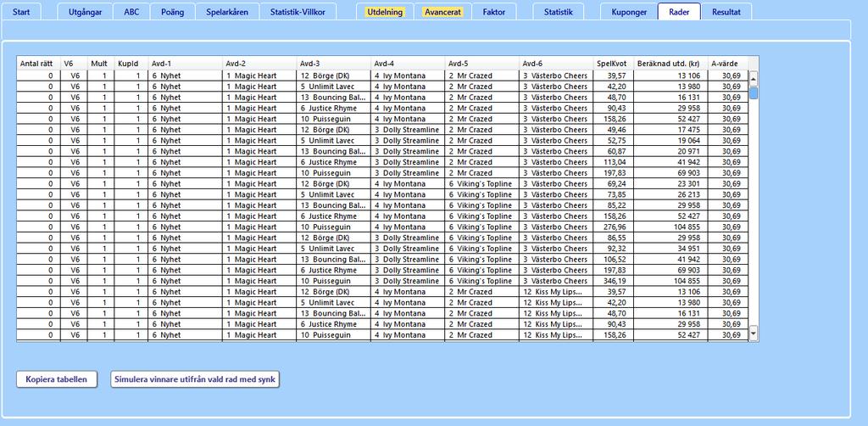Image resolution: width=868 pixels, height=426 pixels.
Task: Select the Avancerat tab
Action: pyautogui.click(x=442, y=12)
